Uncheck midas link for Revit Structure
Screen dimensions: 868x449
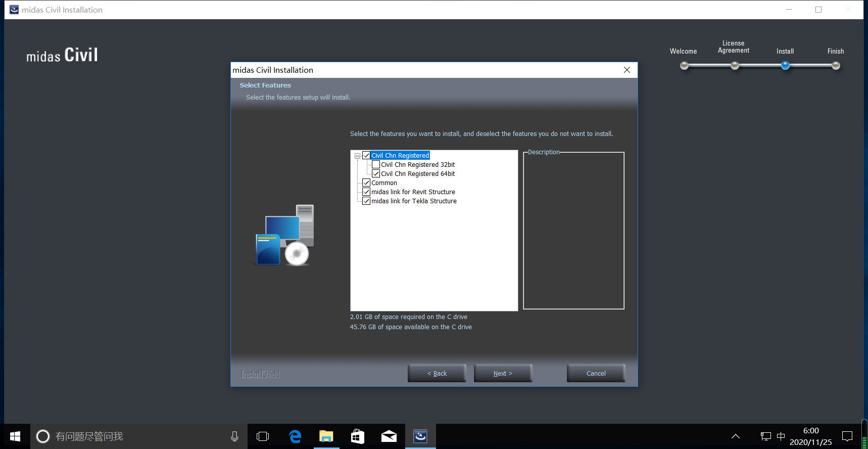click(x=366, y=192)
